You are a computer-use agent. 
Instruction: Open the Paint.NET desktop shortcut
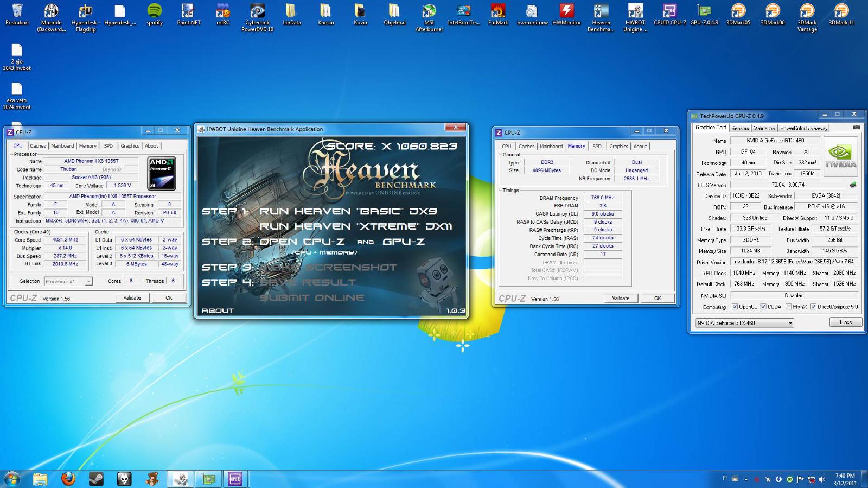189,15
